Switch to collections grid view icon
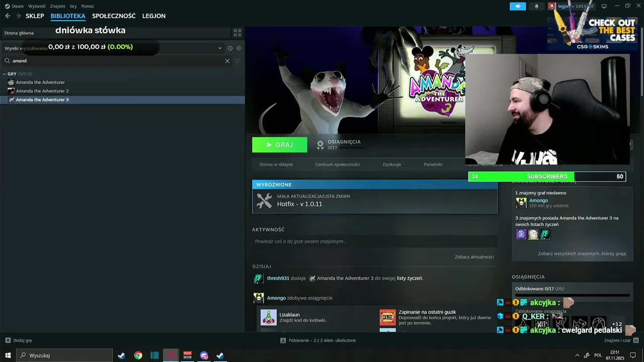Image resolution: width=644 pixels, height=362 pixels. (237, 33)
